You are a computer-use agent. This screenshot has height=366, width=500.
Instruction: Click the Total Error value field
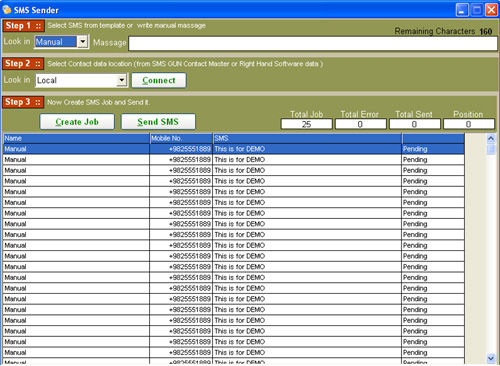click(x=360, y=124)
